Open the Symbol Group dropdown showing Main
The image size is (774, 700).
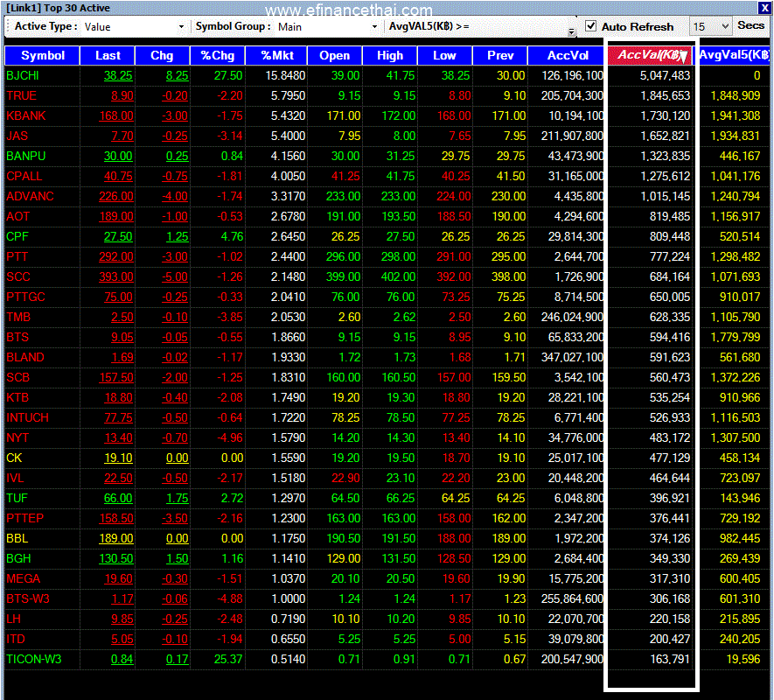tap(328, 26)
